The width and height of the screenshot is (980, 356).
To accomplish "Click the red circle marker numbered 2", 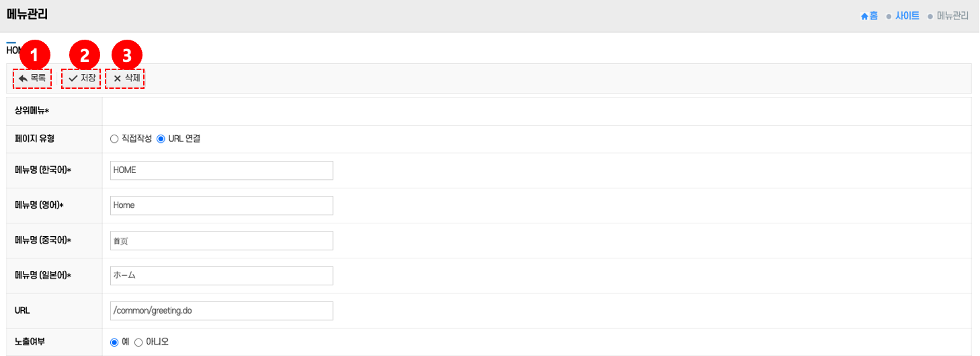I will point(85,55).
